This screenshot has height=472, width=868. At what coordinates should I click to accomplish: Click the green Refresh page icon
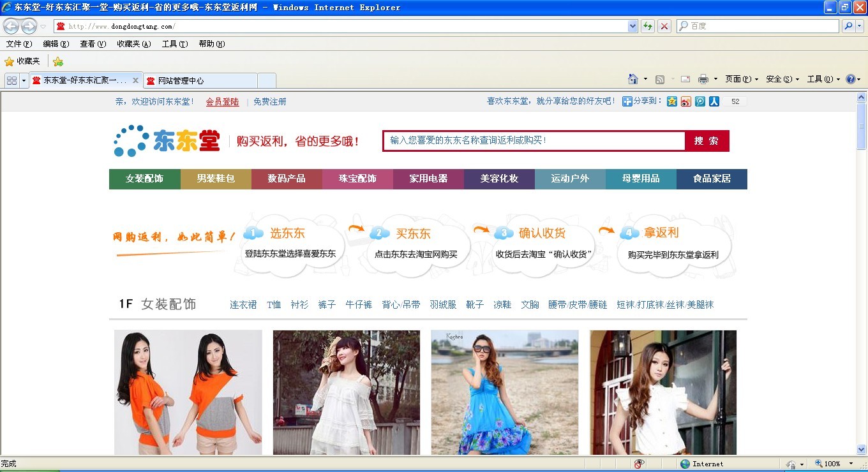coord(648,26)
